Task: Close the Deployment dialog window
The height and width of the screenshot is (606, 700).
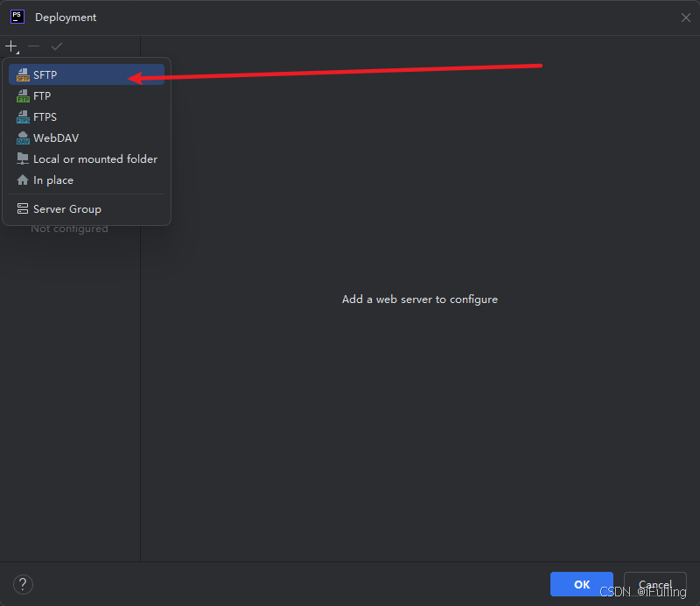Action: point(686,18)
